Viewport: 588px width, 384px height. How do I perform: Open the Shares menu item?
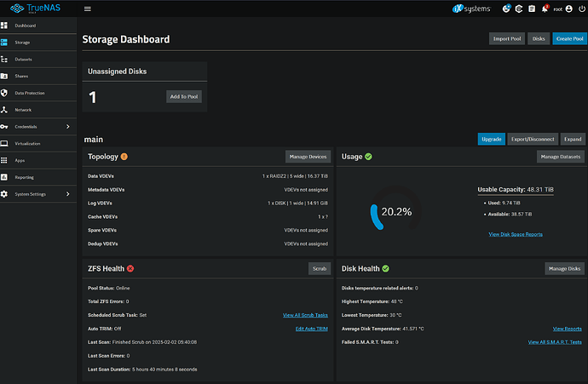point(38,76)
